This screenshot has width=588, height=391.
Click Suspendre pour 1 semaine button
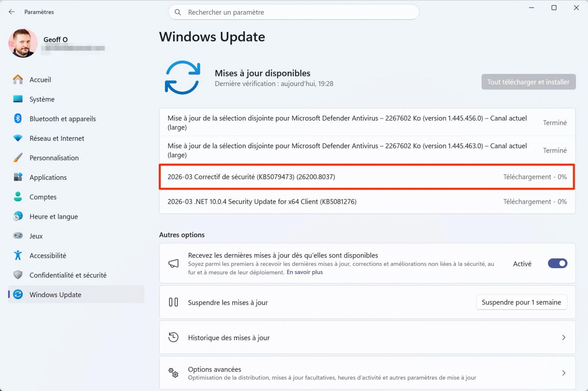521,302
